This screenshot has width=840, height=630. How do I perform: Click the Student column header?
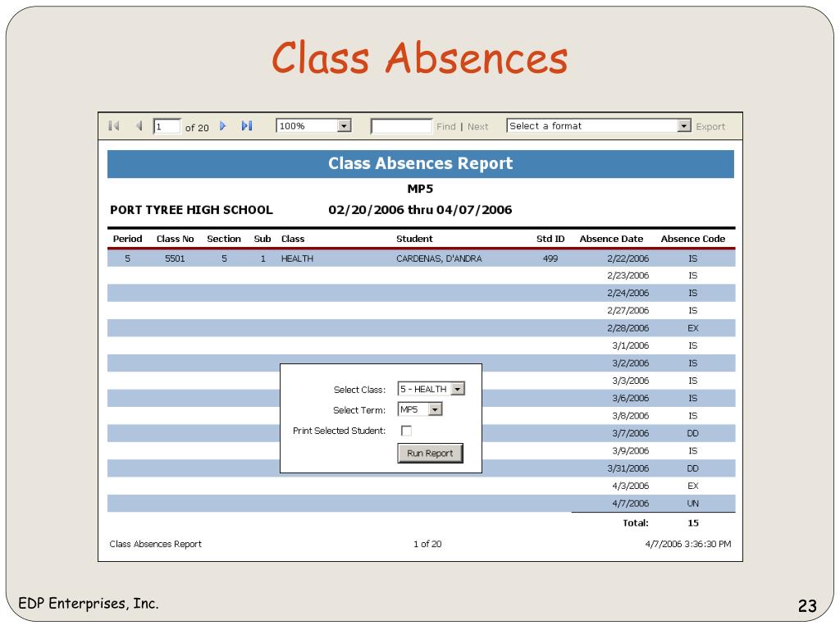(x=414, y=239)
